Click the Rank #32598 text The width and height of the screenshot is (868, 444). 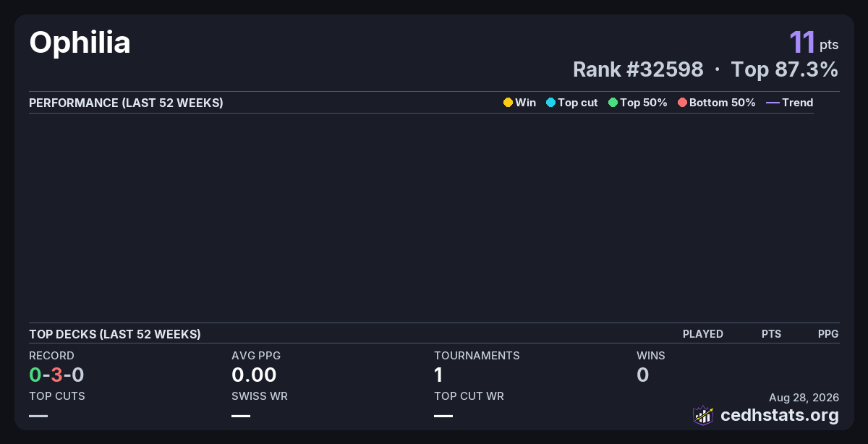pyautogui.click(x=638, y=69)
